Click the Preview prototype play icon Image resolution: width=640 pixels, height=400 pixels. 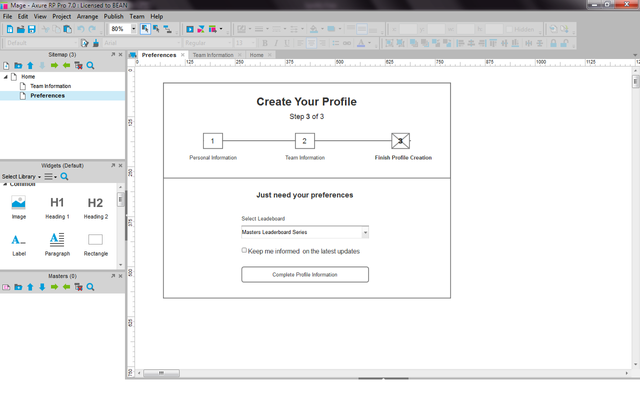[x=190, y=29]
